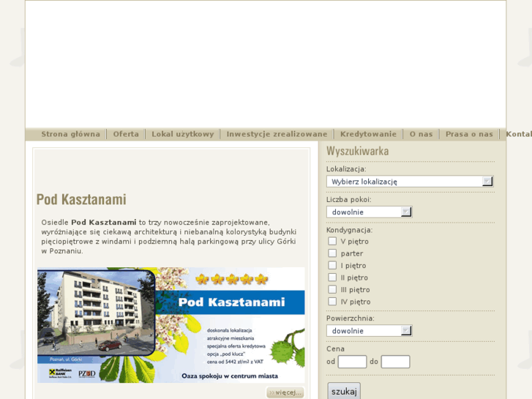Check the II piętro checkbox
The height and width of the screenshot is (399, 532).
332,277
